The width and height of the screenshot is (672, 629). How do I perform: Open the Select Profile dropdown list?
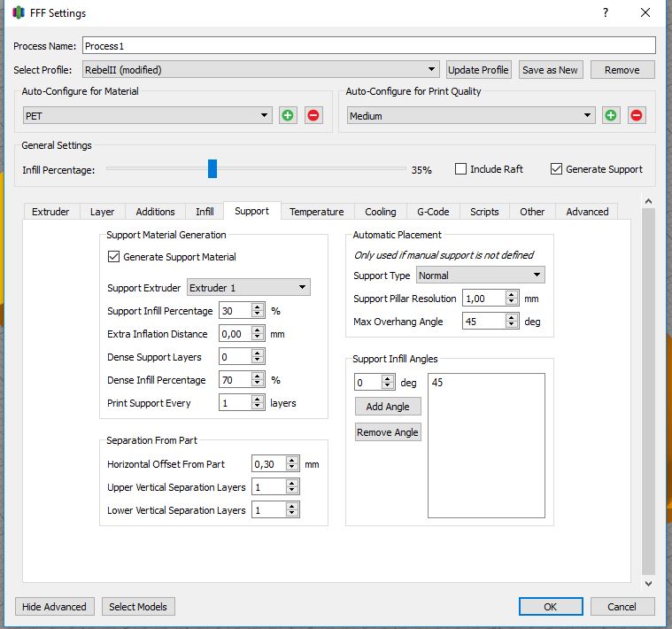(x=260, y=70)
